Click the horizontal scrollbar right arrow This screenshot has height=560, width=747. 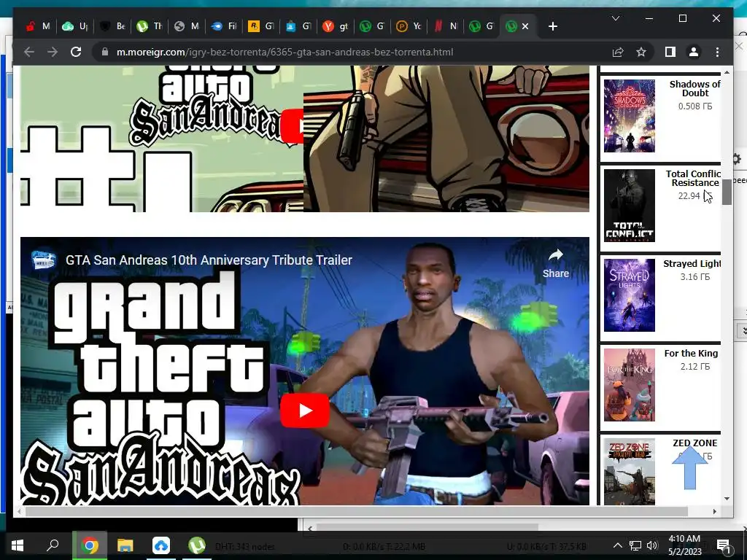(715, 511)
